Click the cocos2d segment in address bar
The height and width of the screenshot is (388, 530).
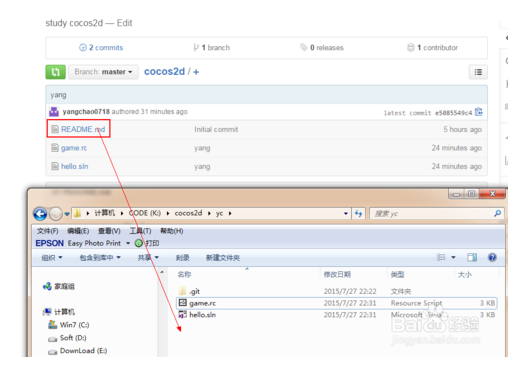pyautogui.click(x=188, y=213)
